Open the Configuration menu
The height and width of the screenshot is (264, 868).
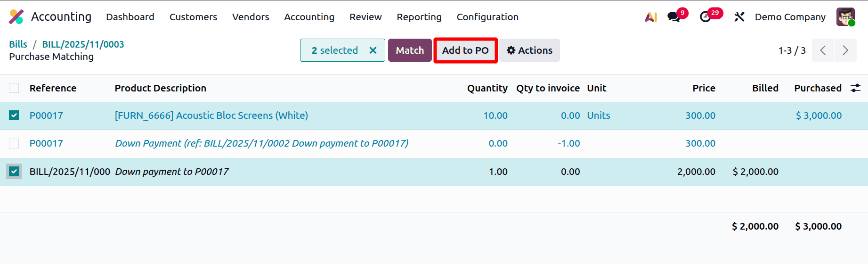click(x=487, y=17)
